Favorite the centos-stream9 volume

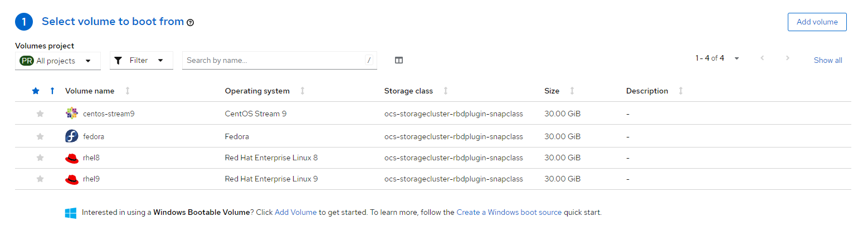[x=40, y=114]
